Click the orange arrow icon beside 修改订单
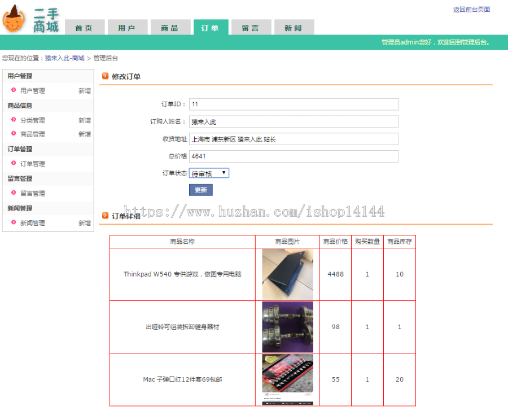Viewport: 508px width, 420px height. coord(106,76)
